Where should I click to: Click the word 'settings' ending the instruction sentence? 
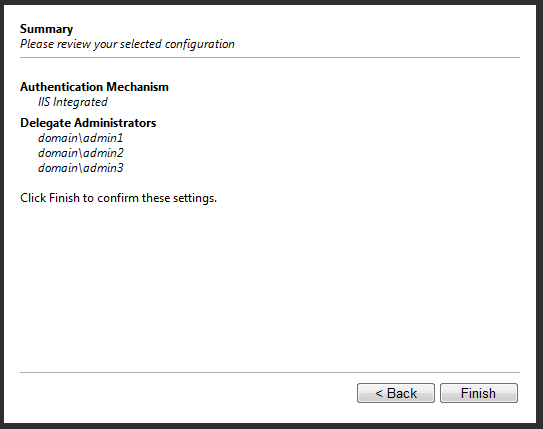(x=195, y=198)
